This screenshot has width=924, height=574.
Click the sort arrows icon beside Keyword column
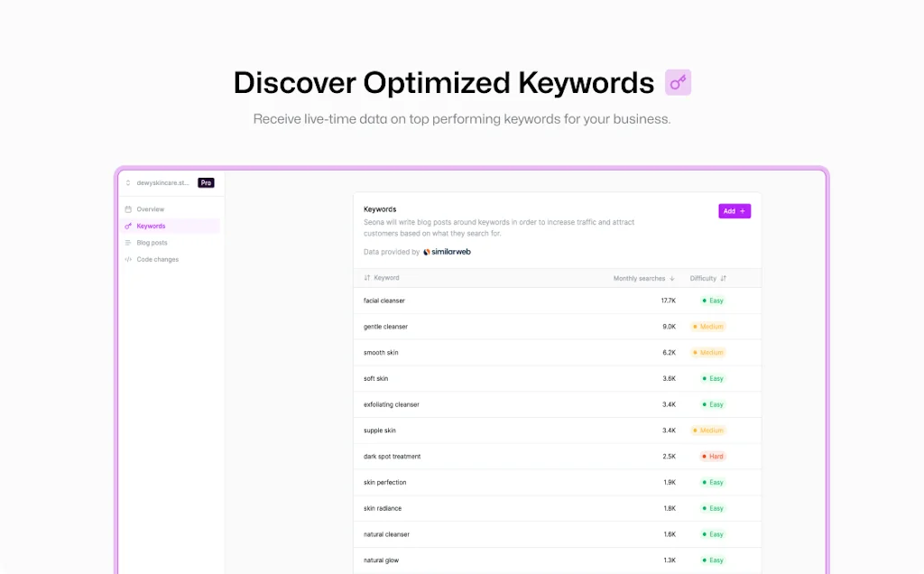pos(366,278)
